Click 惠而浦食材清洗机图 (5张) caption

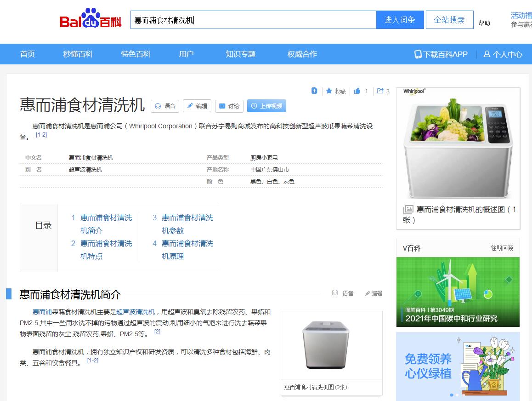[316, 387]
